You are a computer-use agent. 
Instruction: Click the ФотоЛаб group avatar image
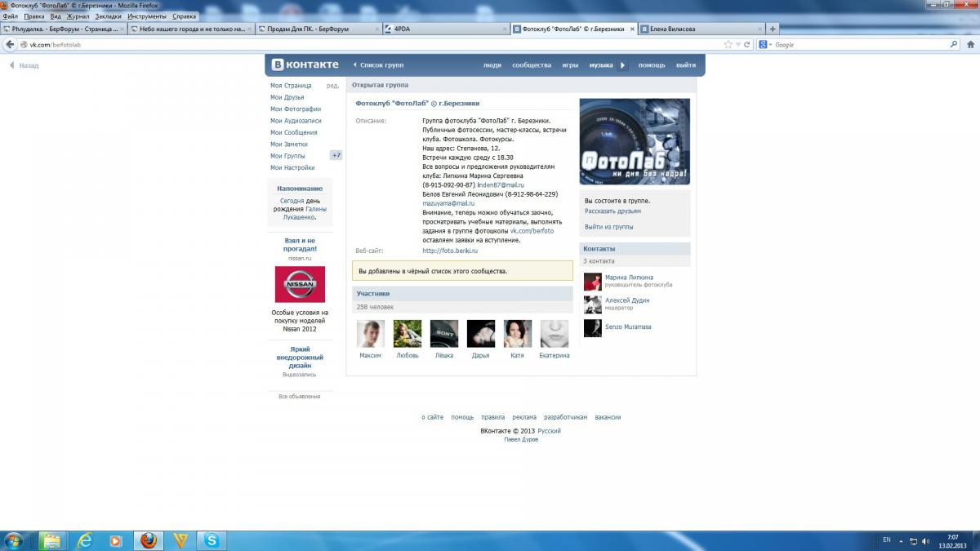(635, 142)
